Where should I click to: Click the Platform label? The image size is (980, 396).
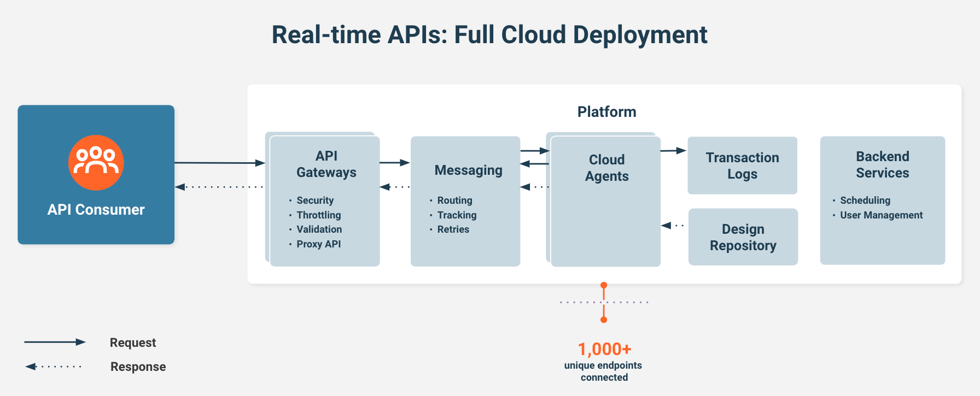(x=606, y=112)
